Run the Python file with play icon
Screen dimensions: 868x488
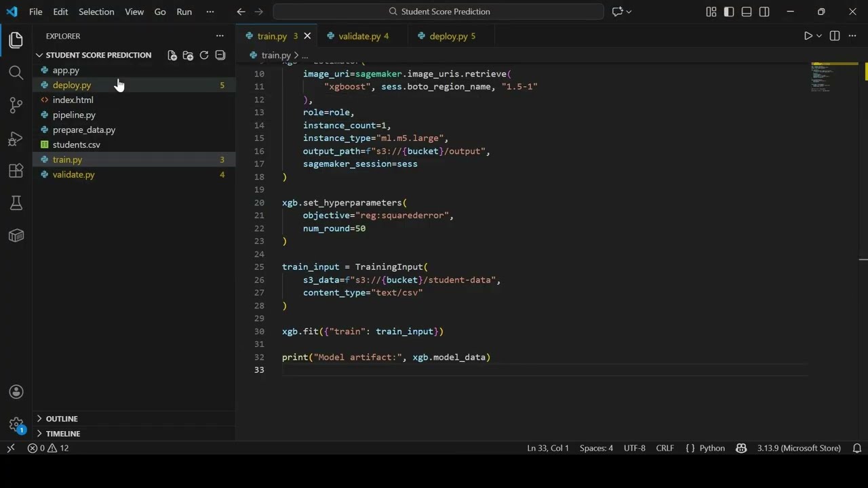[x=808, y=36]
